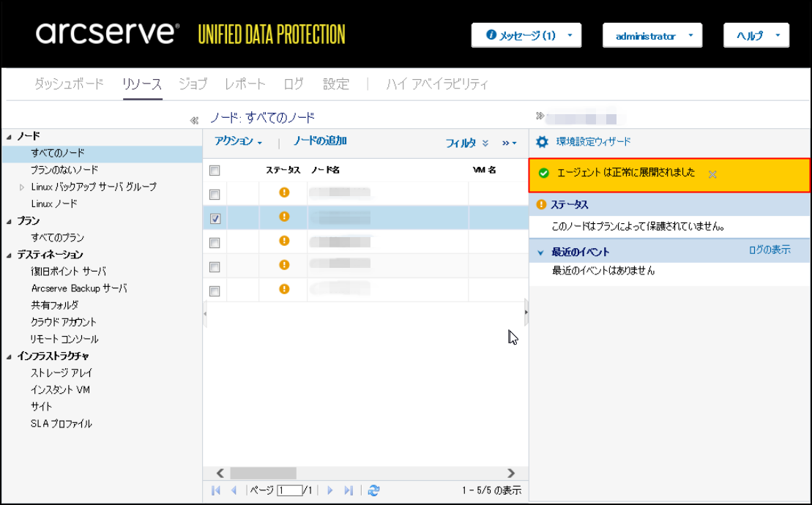Go to the first page icon
812x505 pixels.
pyautogui.click(x=216, y=490)
